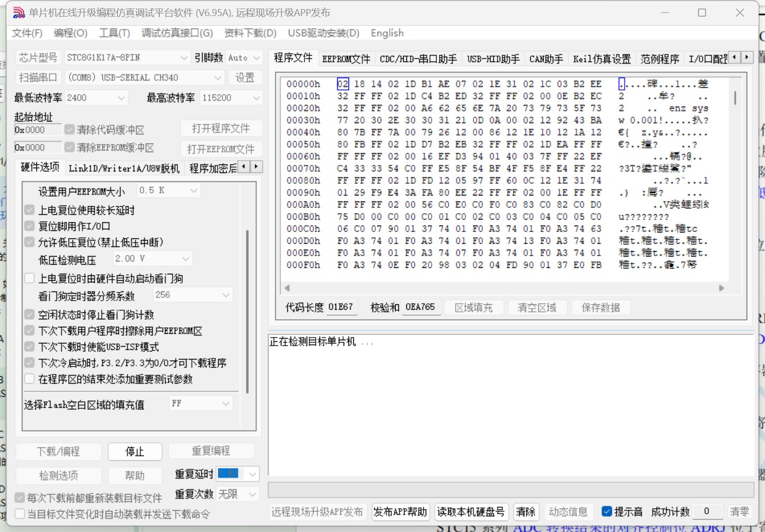Image resolution: width=765 pixels, height=532 pixels.
Task: Toggle 下次下载用户程序时擦除用户EEPROM区
Action: click(x=29, y=331)
